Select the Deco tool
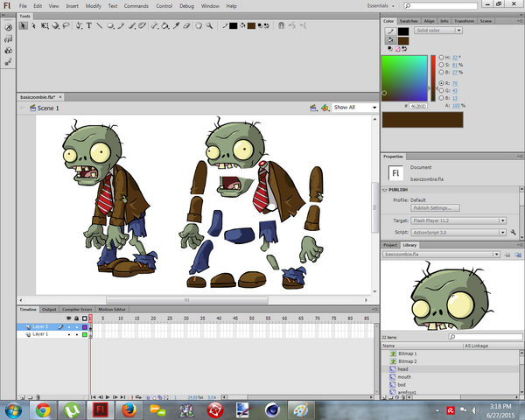 [x=143, y=25]
